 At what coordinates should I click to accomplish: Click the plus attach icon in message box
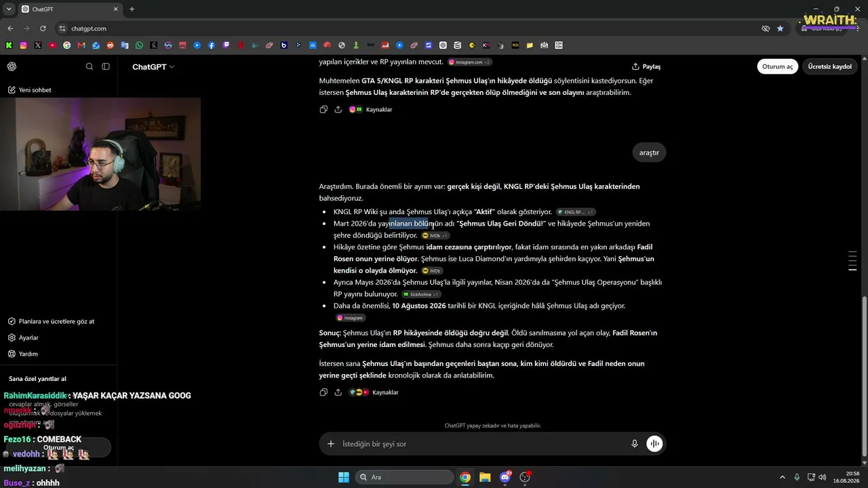pos(331,444)
